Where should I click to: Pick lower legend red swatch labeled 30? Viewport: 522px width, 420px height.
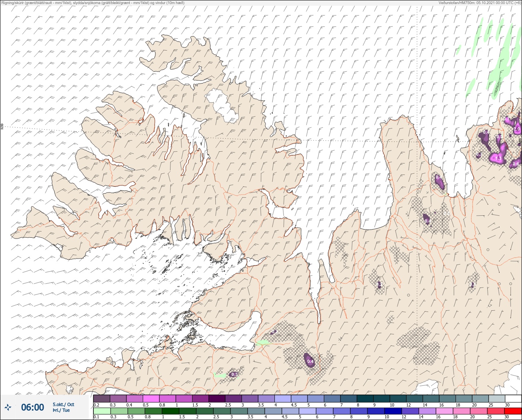pos(513,411)
